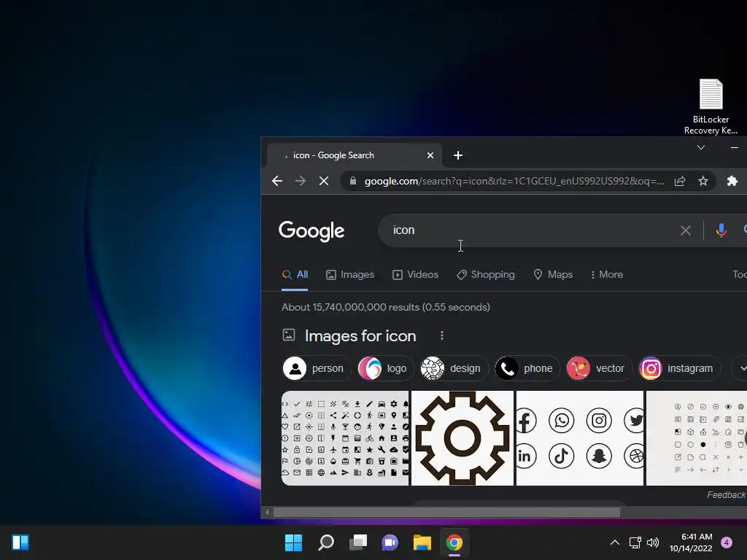
Task: Open the clock showing 6:41 AM
Action: pos(691,542)
